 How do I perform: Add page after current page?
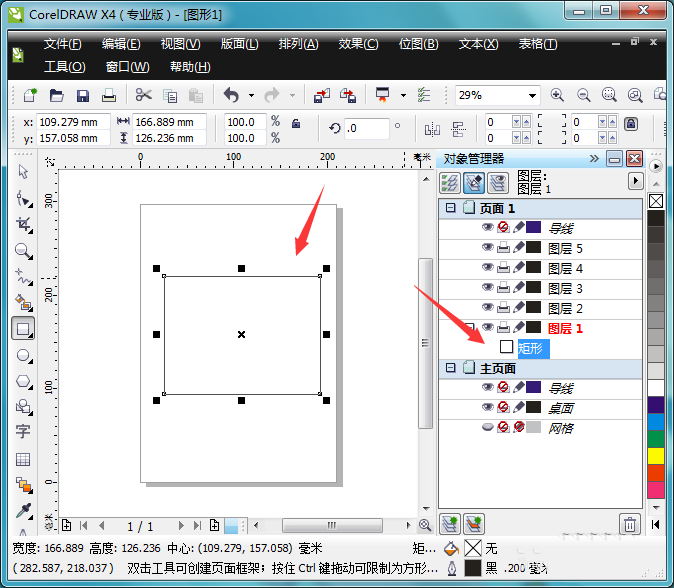214,525
